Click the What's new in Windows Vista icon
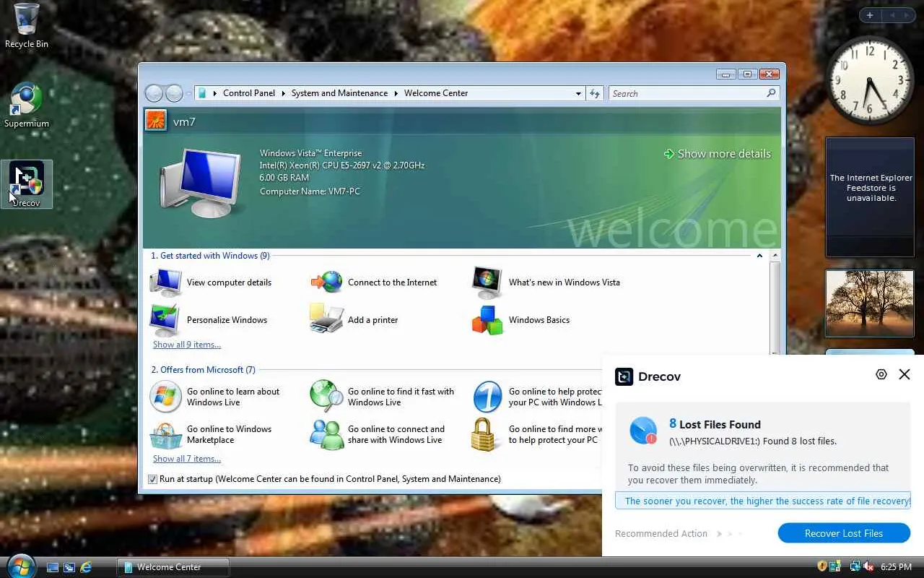 [x=487, y=282]
